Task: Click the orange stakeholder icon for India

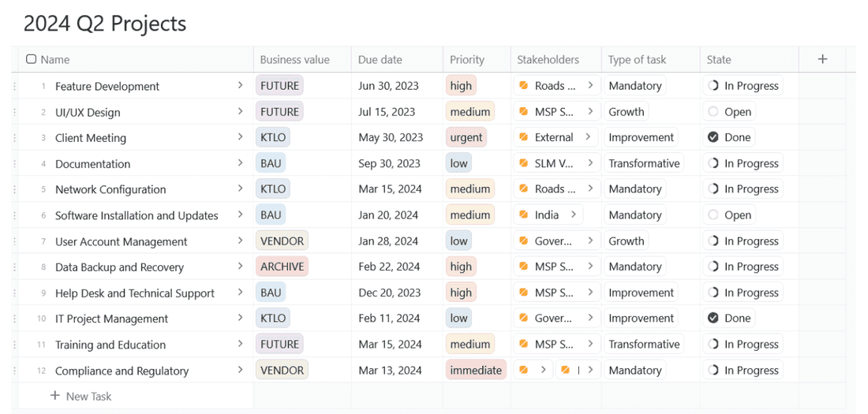Action: [x=524, y=214]
